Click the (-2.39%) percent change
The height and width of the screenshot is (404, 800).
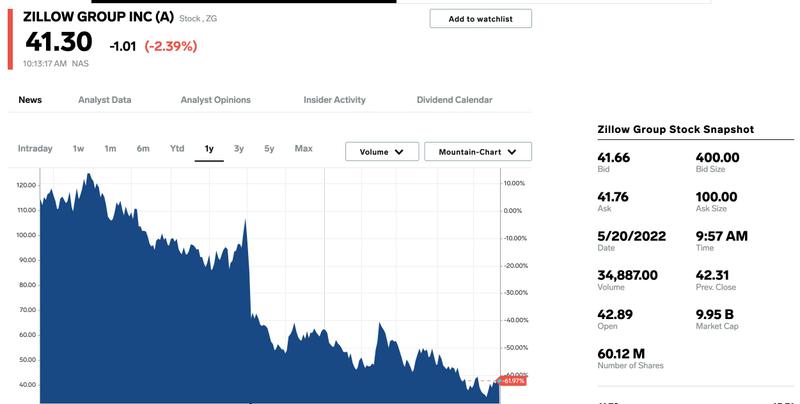pyautogui.click(x=171, y=46)
